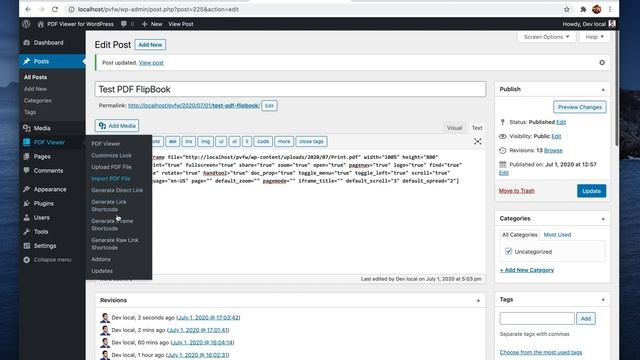Click + Add New Category link
Screen dimensions: 640x360
pos(527,270)
